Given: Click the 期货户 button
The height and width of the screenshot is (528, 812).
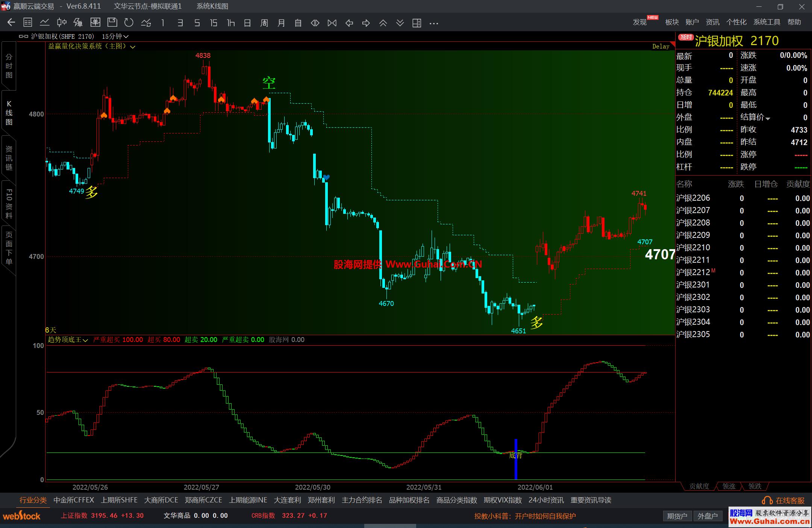Looking at the screenshot, I should [677, 516].
